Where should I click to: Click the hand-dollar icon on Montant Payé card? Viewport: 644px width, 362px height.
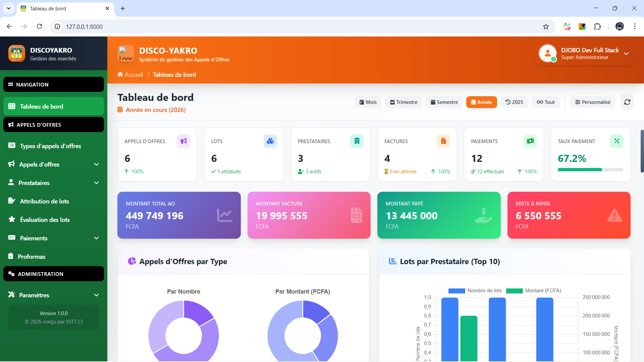coord(484,215)
